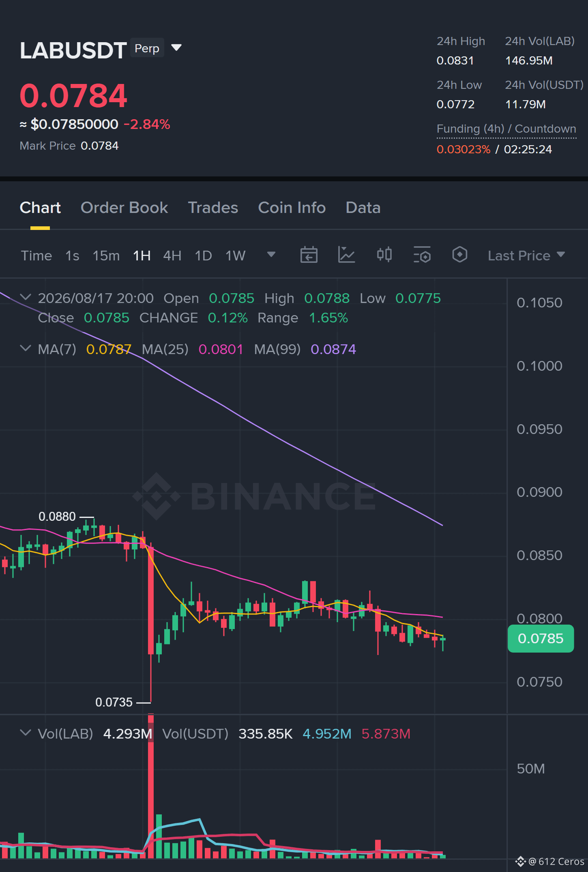
Task: Collapse the Vol(LAB) volume legend
Action: pyautogui.click(x=26, y=733)
